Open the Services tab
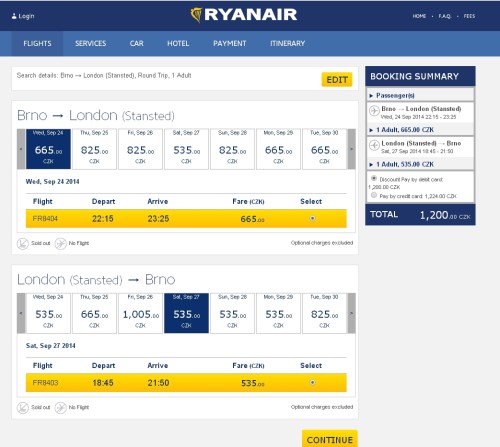The image size is (500, 447). click(x=90, y=43)
